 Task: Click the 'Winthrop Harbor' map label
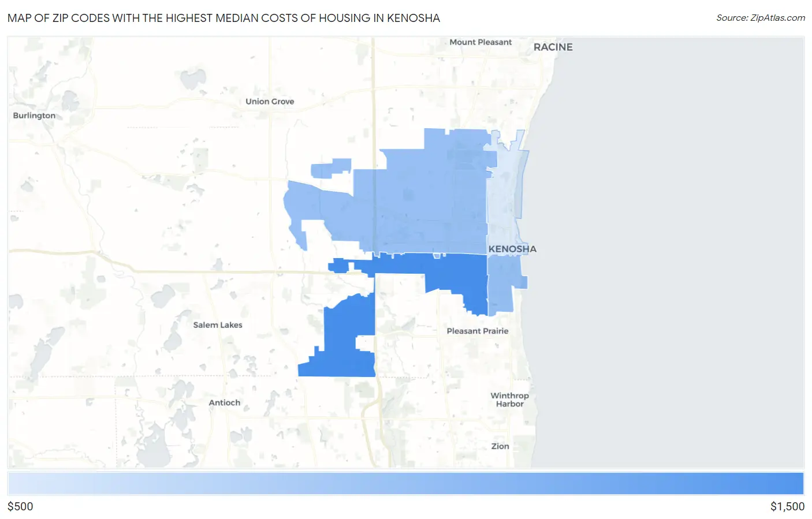[x=509, y=399]
